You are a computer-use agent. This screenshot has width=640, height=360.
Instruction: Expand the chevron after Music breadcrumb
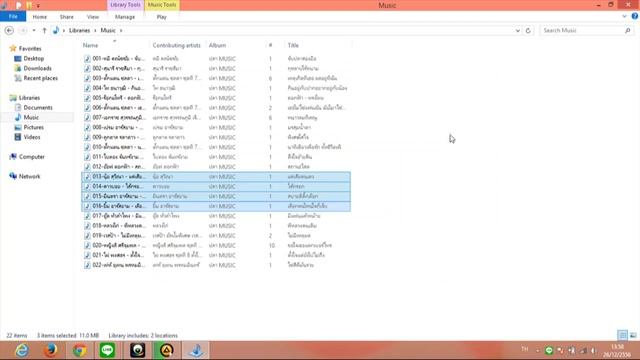tap(121, 31)
